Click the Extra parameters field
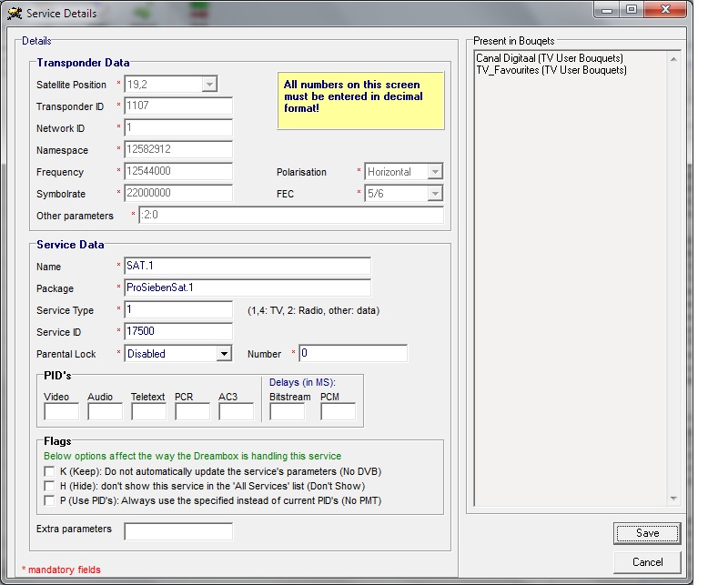Image resolution: width=728 pixels, height=585 pixels. click(x=178, y=530)
